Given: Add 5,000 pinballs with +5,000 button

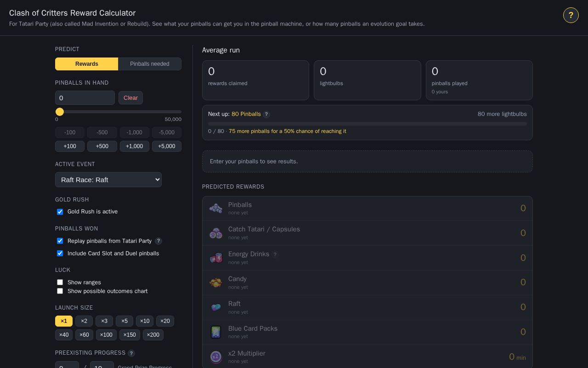Looking at the screenshot, I should tap(167, 146).
